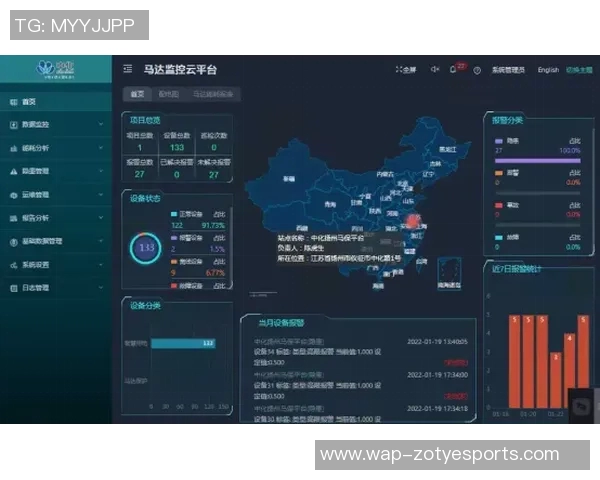Click the device status panel scrollbar
The image size is (600, 480).
click(231, 246)
